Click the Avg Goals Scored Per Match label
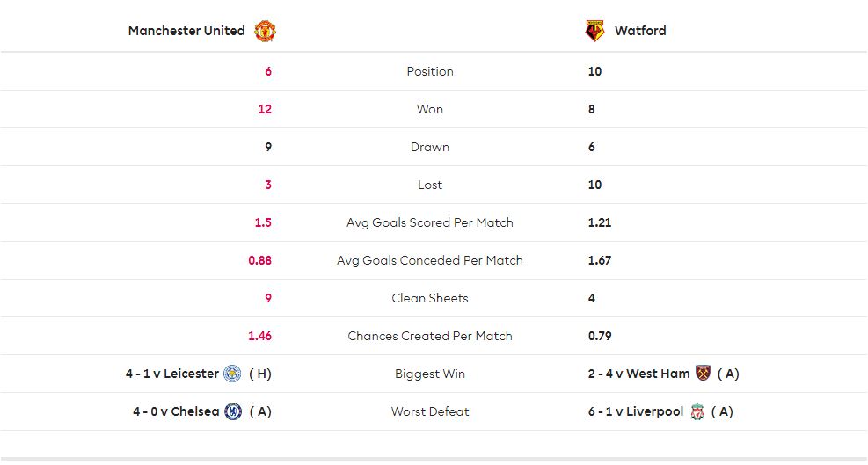This screenshot has width=868, height=465. point(430,222)
